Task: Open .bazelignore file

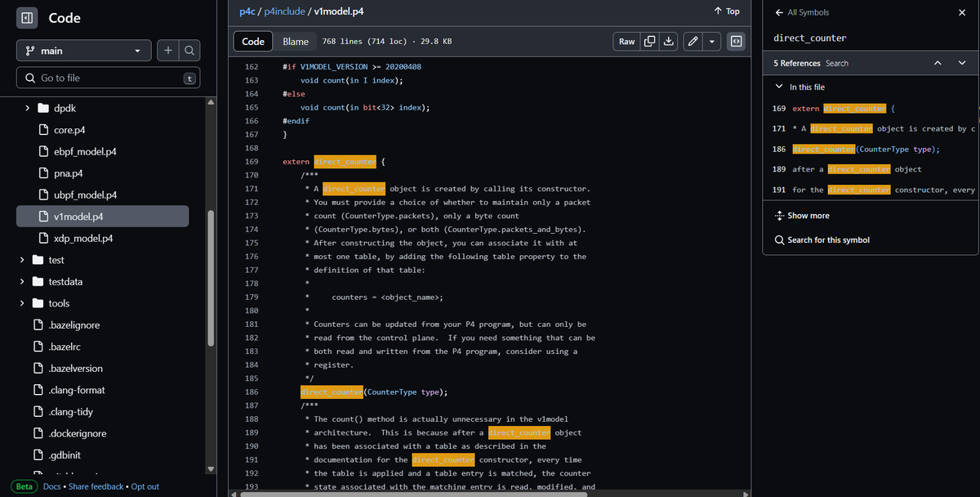Action: click(73, 325)
